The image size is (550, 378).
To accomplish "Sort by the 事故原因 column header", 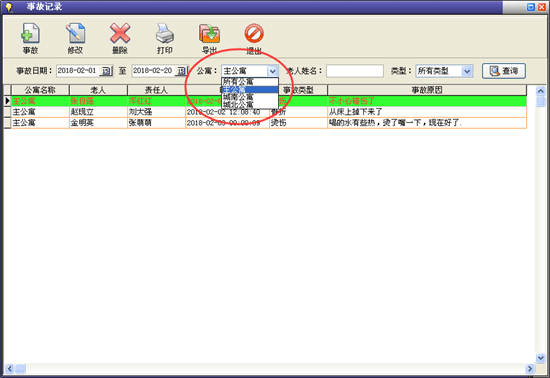I will tap(427, 90).
